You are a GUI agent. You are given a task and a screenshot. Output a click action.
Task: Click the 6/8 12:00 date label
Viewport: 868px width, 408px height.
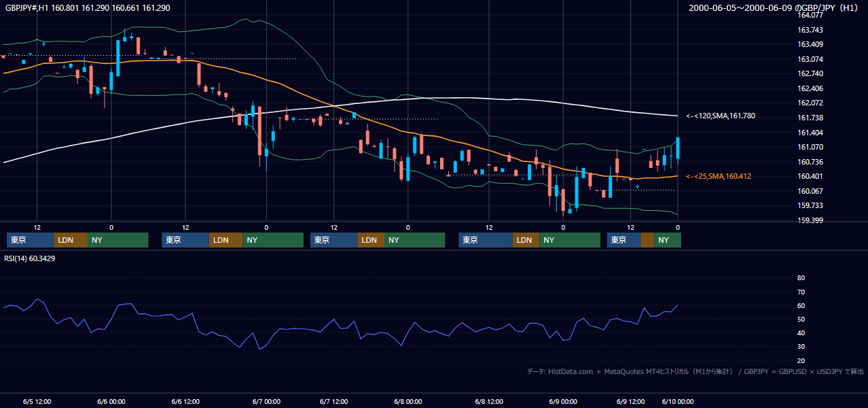[x=488, y=401]
